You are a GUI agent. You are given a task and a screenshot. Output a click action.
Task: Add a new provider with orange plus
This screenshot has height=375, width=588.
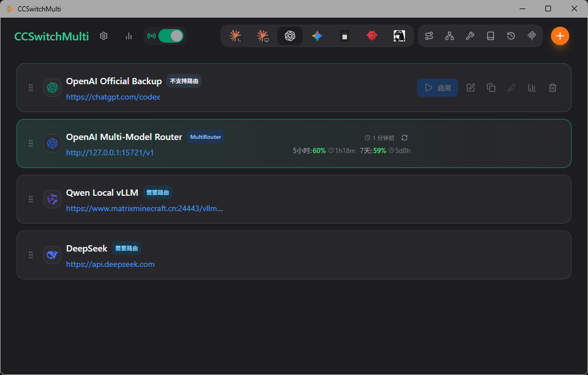coord(560,36)
